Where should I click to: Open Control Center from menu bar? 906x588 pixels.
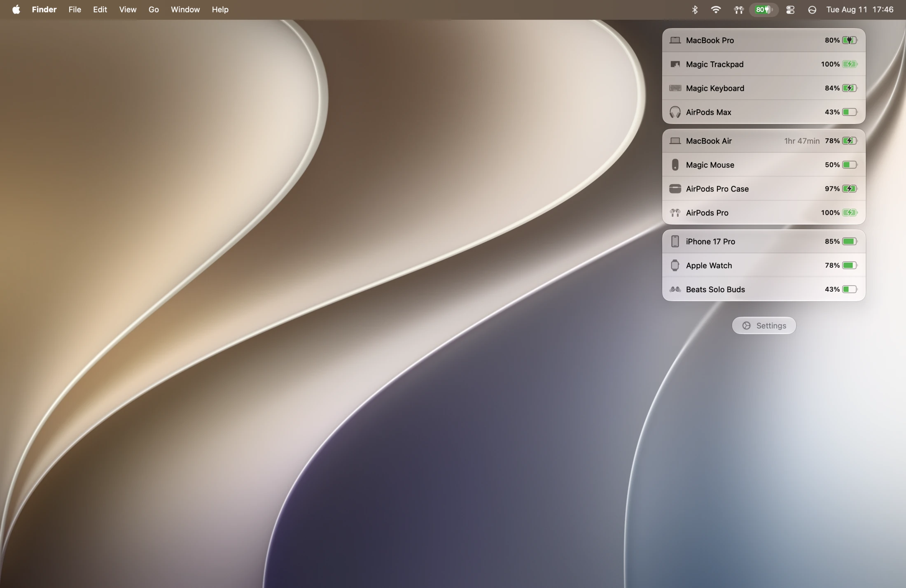(x=790, y=9)
